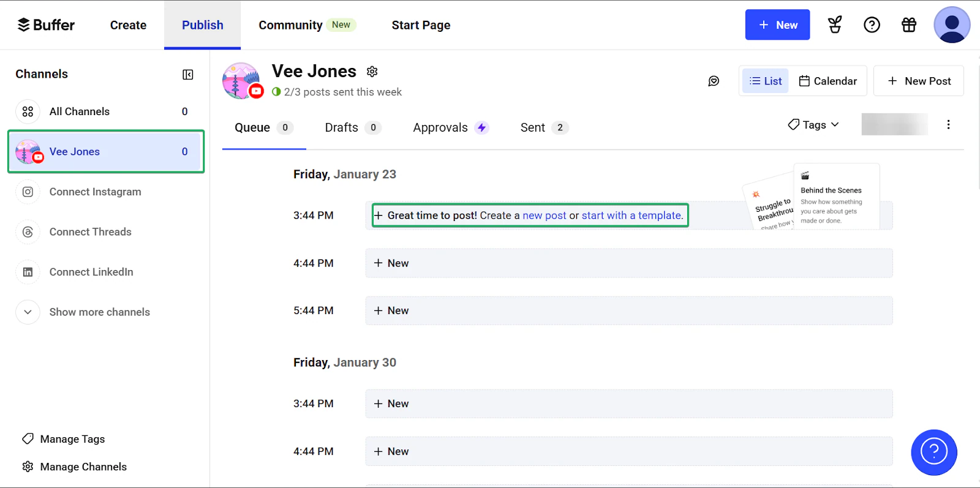Click the lightning bolt badge on Approvals

tap(482, 127)
